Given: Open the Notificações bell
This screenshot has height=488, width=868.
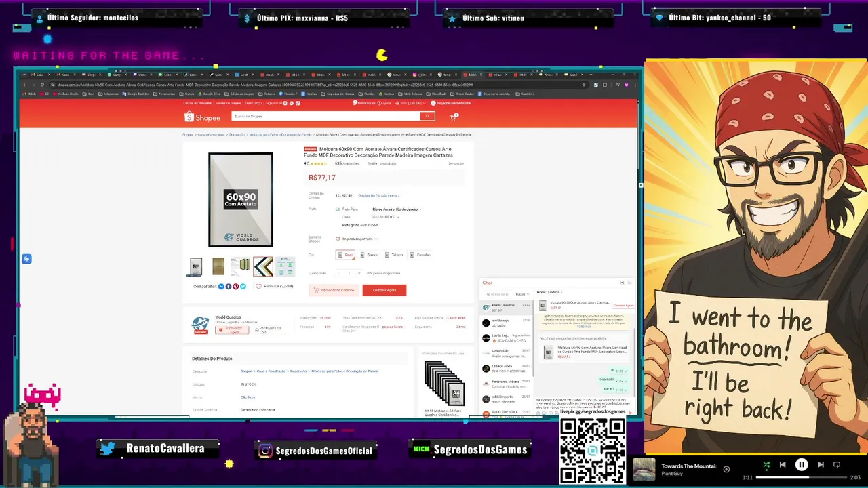Looking at the screenshot, I should [364, 103].
